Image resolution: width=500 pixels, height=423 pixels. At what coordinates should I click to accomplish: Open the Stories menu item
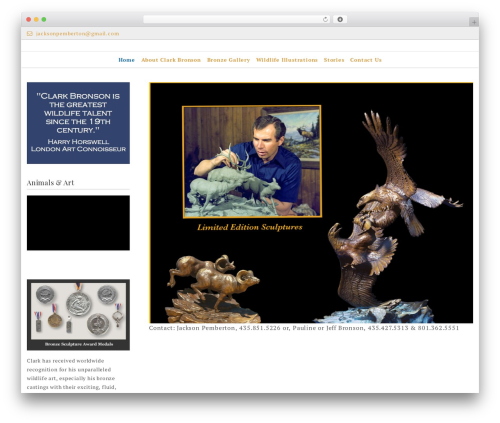pyautogui.click(x=334, y=60)
